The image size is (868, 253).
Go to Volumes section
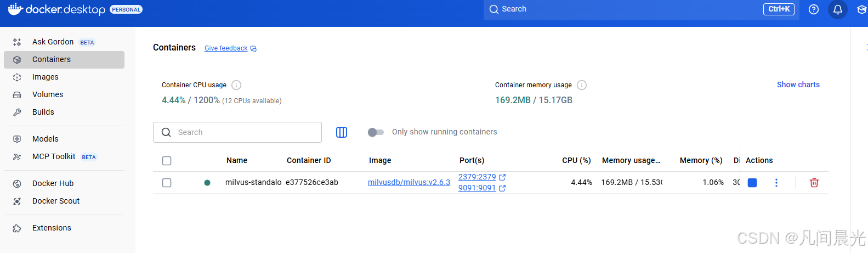pos(64,94)
